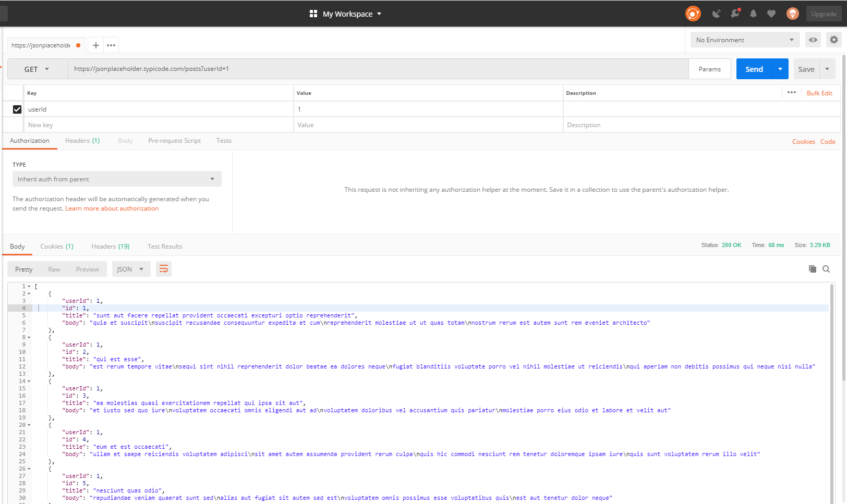Open the Learn more about authorization link
847x504 pixels.
(x=112, y=208)
